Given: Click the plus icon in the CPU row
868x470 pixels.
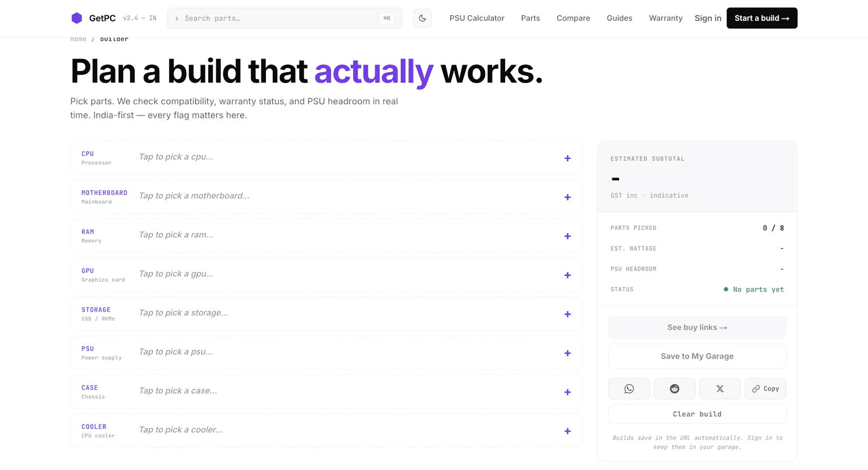Looking at the screenshot, I should [x=567, y=158].
